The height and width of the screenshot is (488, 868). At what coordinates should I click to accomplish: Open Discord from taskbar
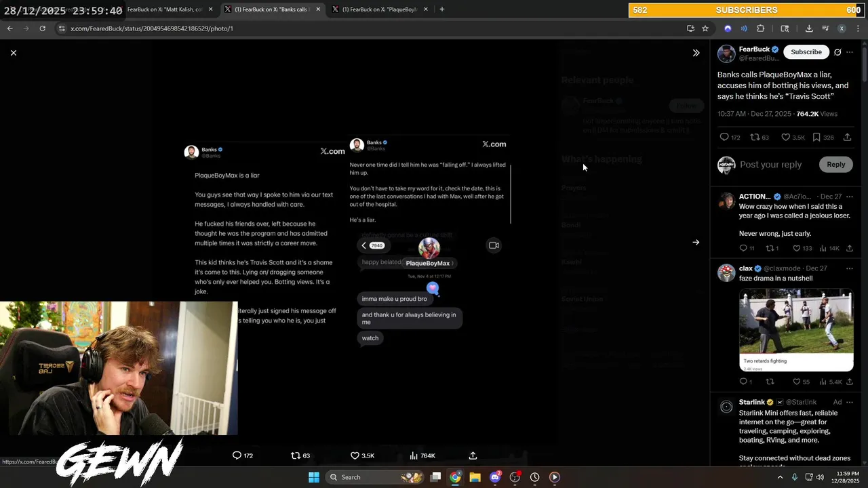(x=496, y=477)
